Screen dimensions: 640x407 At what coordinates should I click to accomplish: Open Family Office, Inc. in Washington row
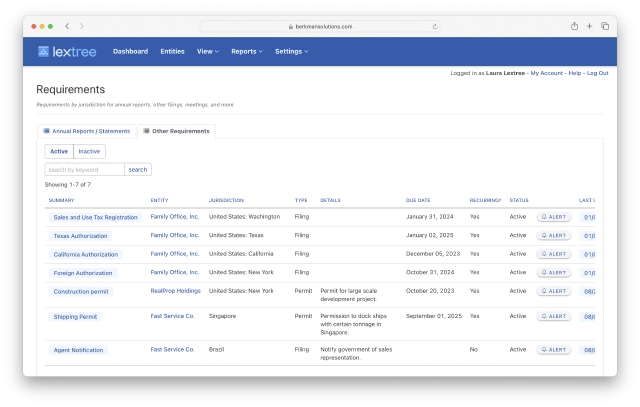point(175,217)
